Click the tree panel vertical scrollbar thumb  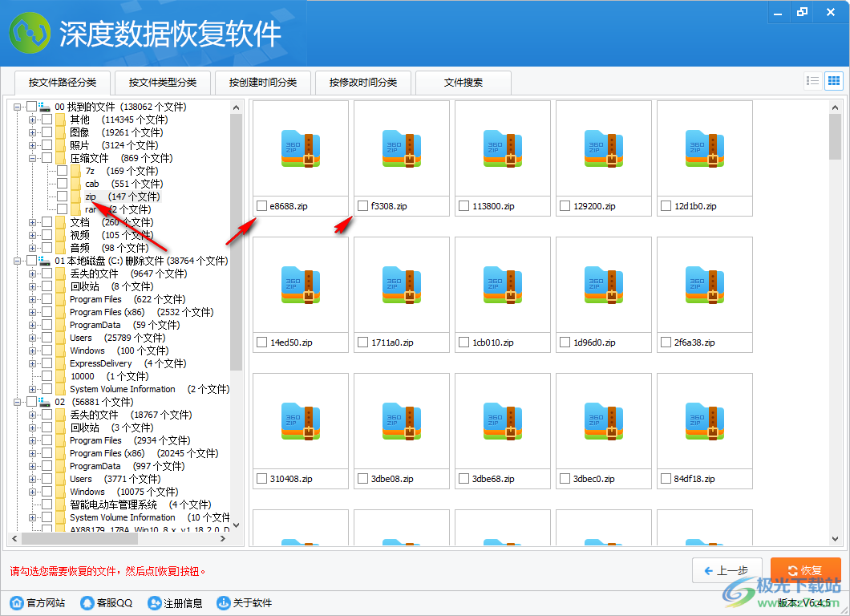coord(236,242)
